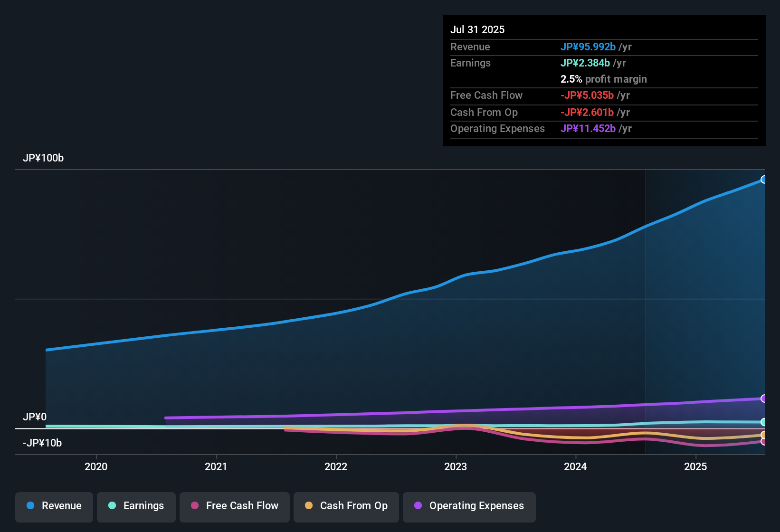Open details under the Earnings legend entry
The height and width of the screenshot is (532, 780).
[136, 506]
